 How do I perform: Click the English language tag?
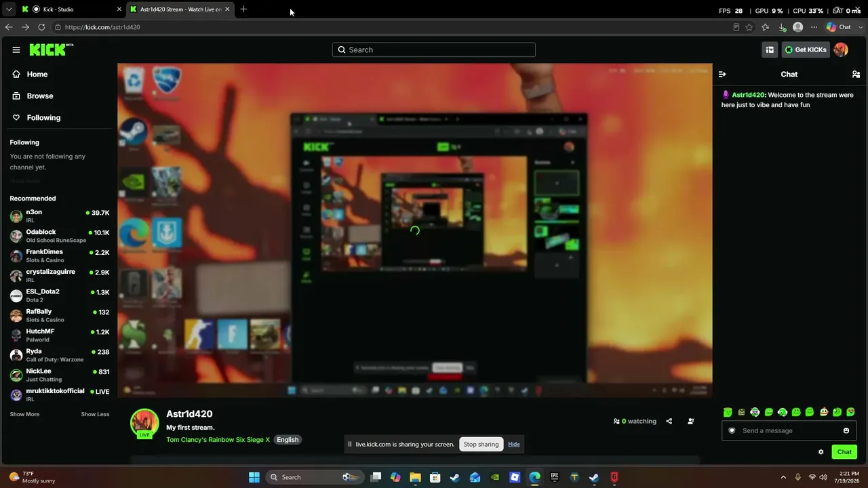click(288, 440)
